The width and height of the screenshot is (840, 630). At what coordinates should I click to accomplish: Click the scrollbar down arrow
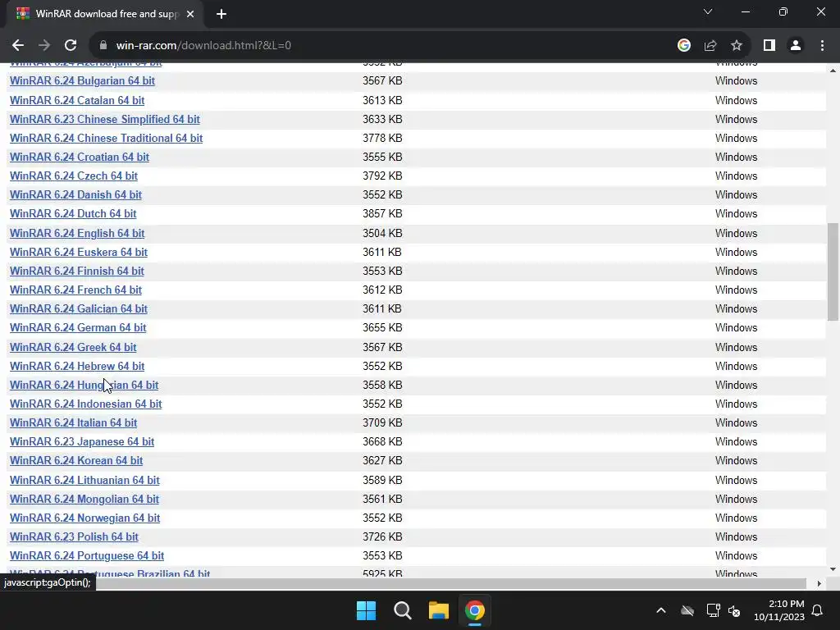[833, 569]
